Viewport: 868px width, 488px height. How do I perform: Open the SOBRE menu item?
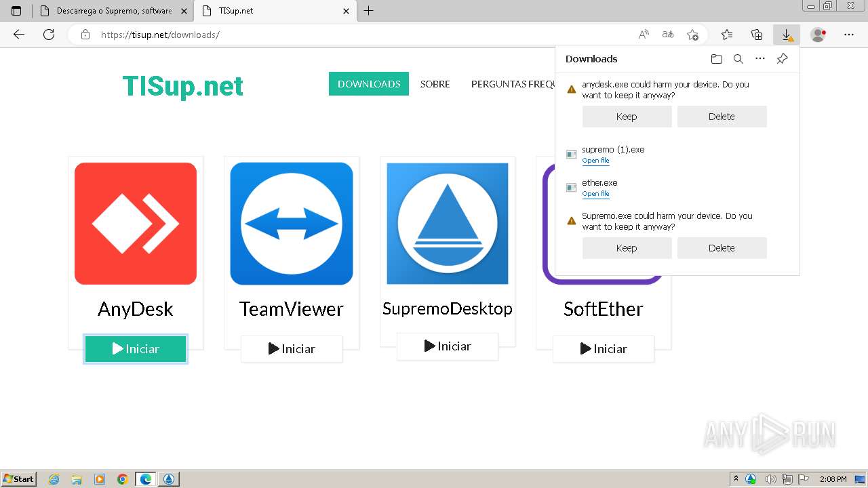point(435,84)
